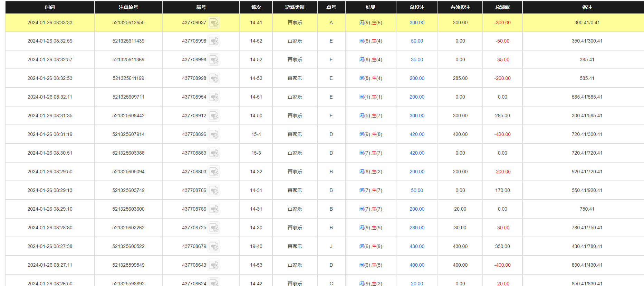This screenshot has width=644, height=286.
Task: Click session value 19-40
Action: pyautogui.click(x=256, y=246)
